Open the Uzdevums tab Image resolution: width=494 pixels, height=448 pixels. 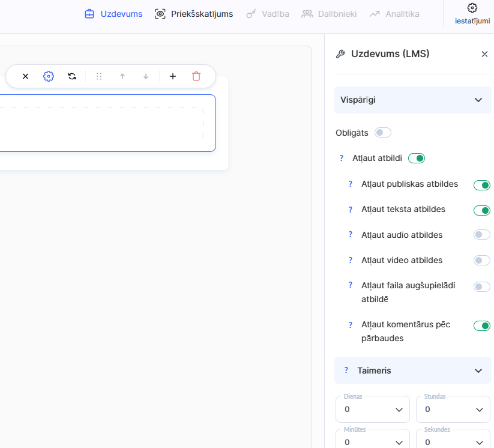pyautogui.click(x=113, y=14)
